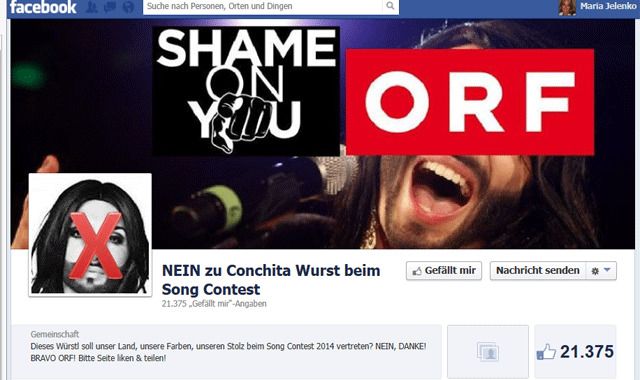Click the gear icon beside Nachricht senden
The width and height of the screenshot is (640, 380).
(x=595, y=271)
